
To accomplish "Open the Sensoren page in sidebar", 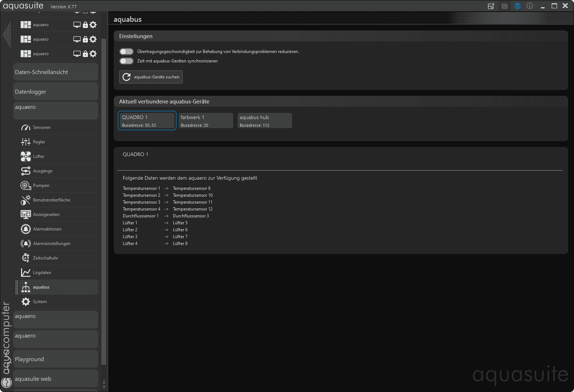I will 59,127.
